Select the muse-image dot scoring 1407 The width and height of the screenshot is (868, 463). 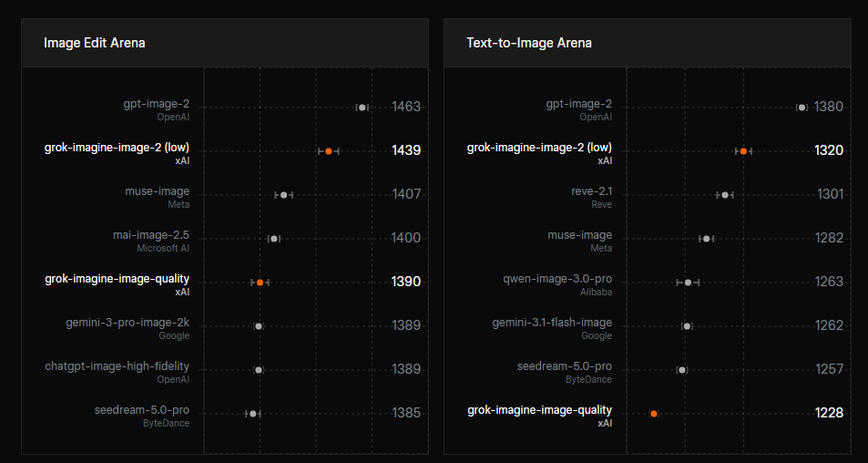pyautogui.click(x=284, y=195)
